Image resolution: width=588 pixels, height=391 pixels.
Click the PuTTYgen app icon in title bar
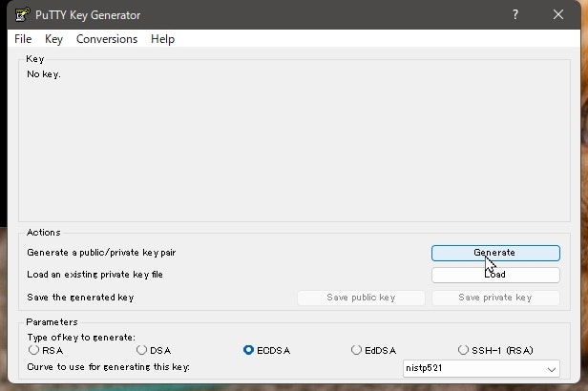22,14
